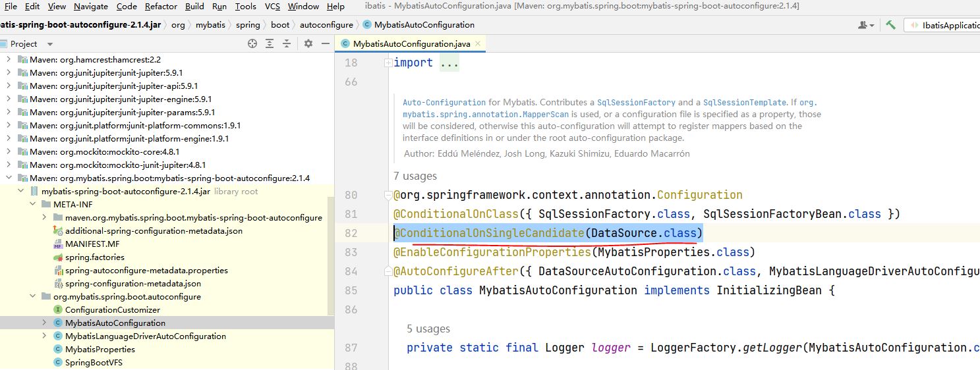Expand the folded import block at line 18

[389, 63]
